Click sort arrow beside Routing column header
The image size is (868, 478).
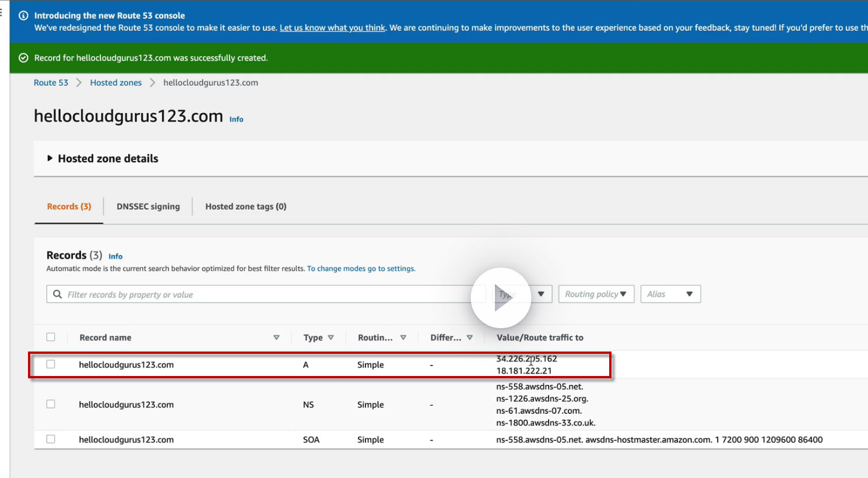point(403,338)
